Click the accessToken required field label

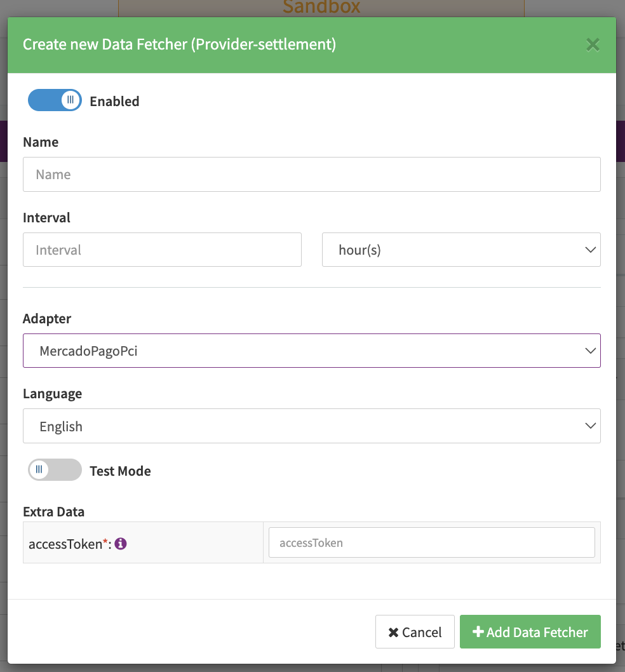click(65, 544)
